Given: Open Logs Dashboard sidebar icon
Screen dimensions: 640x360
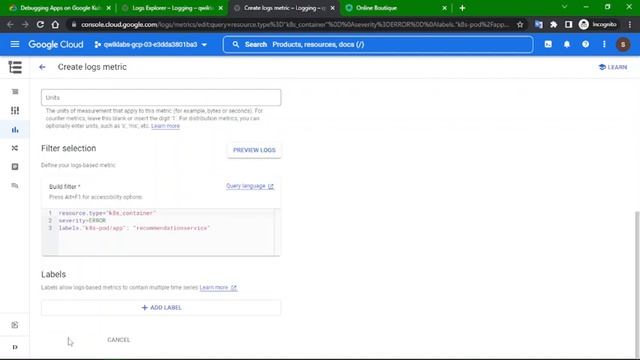Looking at the screenshot, I should 15,111.
